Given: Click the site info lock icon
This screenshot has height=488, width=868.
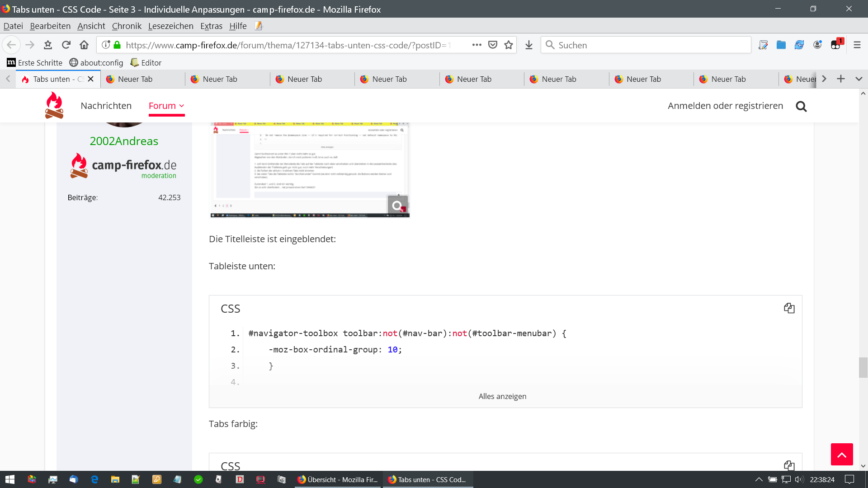Looking at the screenshot, I should [x=117, y=45].
